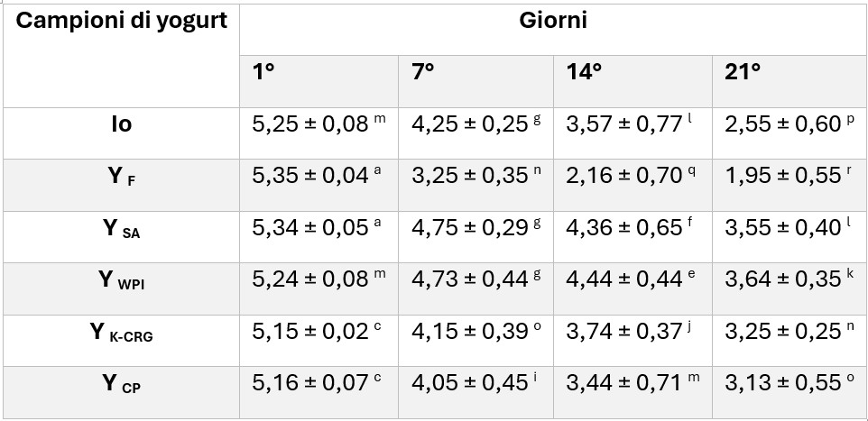Select the '14°' day column header

click(x=633, y=81)
